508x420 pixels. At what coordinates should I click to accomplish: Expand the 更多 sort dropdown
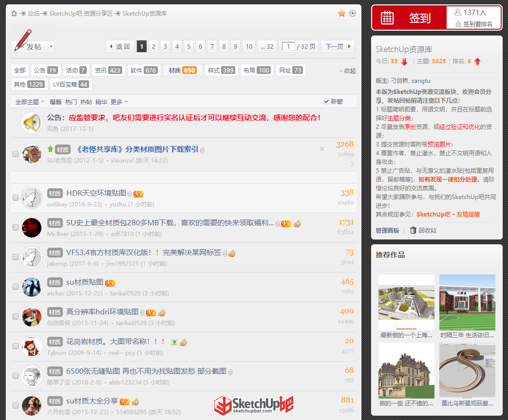[x=119, y=102]
